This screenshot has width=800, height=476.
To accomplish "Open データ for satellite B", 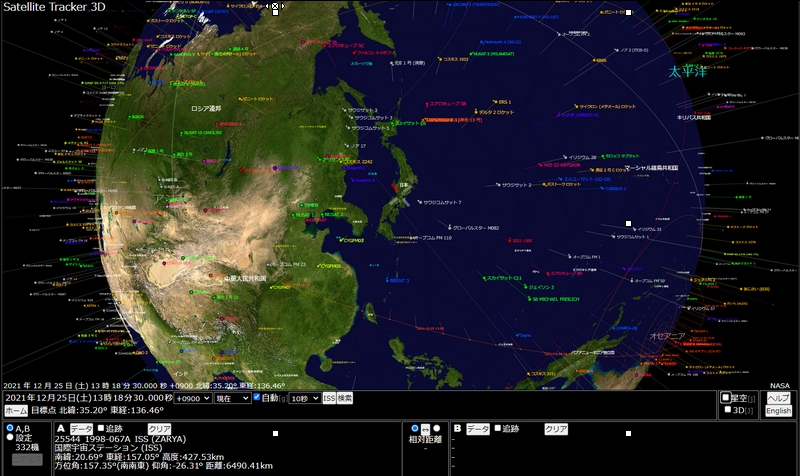I will pyautogui.click(x=478, y=429).
